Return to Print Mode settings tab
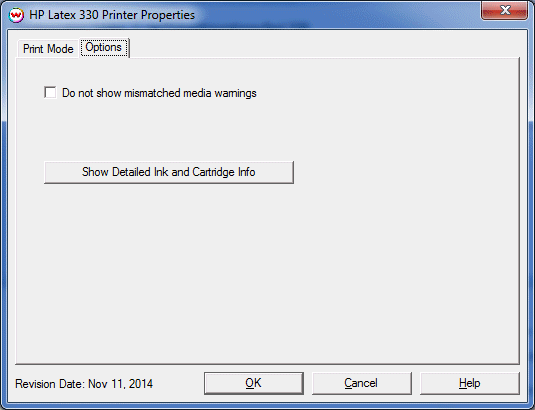This screenshot has width=535, height=410. click(48, 49)
